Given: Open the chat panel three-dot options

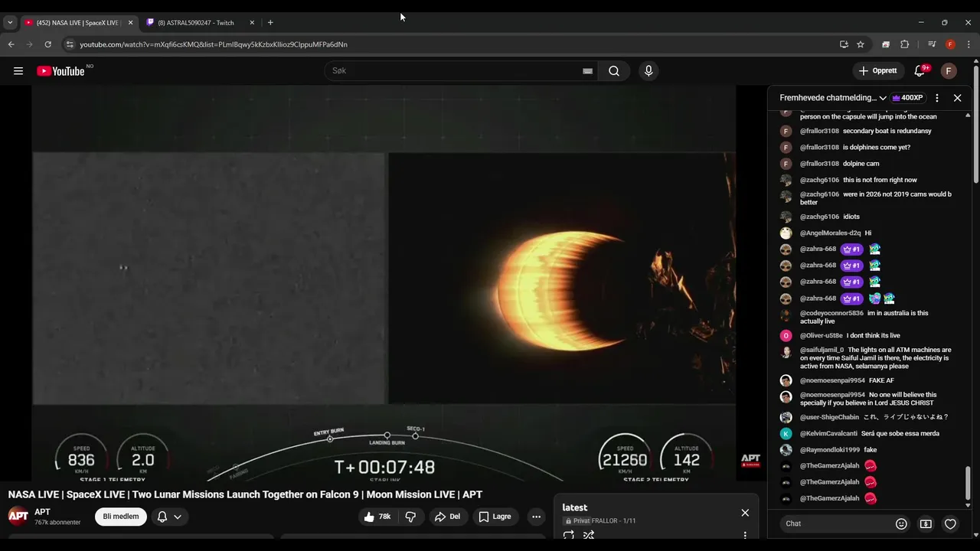Looking at the screenshot, I should tap(937, 98).
